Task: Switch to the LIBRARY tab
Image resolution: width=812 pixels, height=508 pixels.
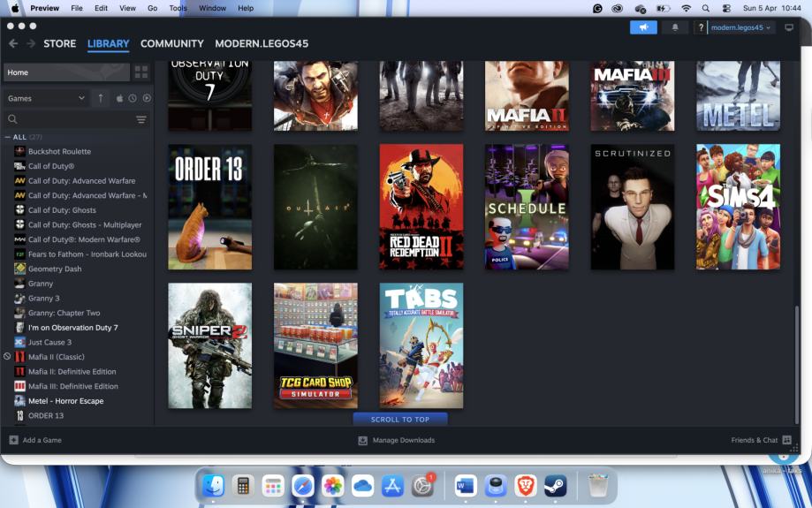Action: pos(108,43)
